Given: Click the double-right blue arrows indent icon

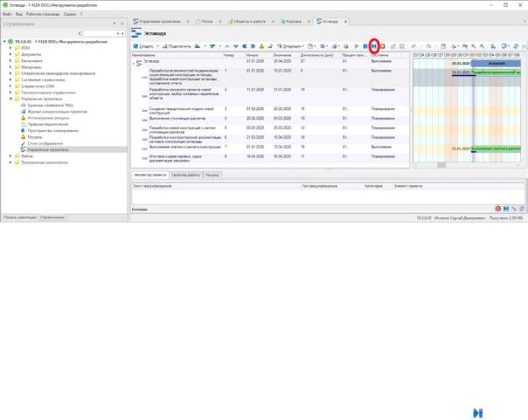Looking at the screenshot, I should (x=253, y=46).
